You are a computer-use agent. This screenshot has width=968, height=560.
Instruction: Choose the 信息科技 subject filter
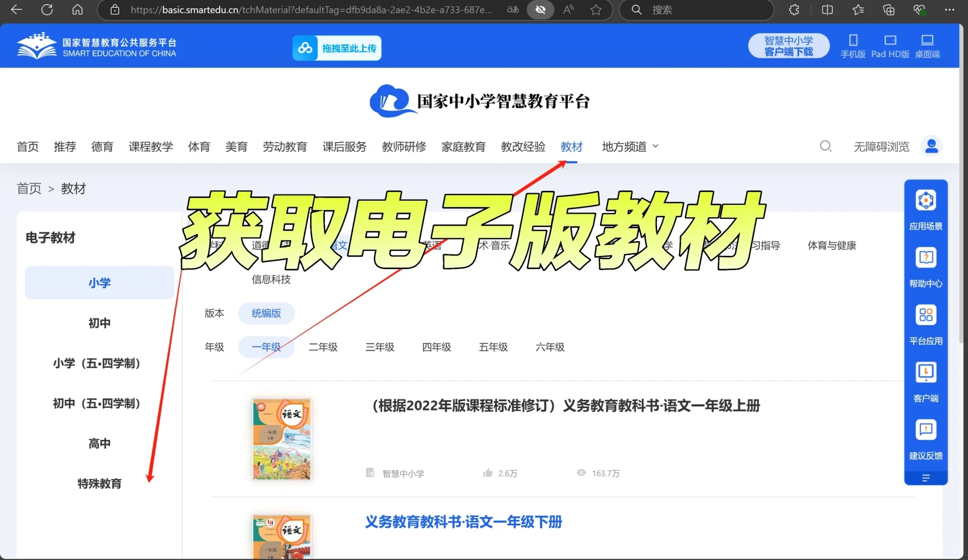[271, 279]
